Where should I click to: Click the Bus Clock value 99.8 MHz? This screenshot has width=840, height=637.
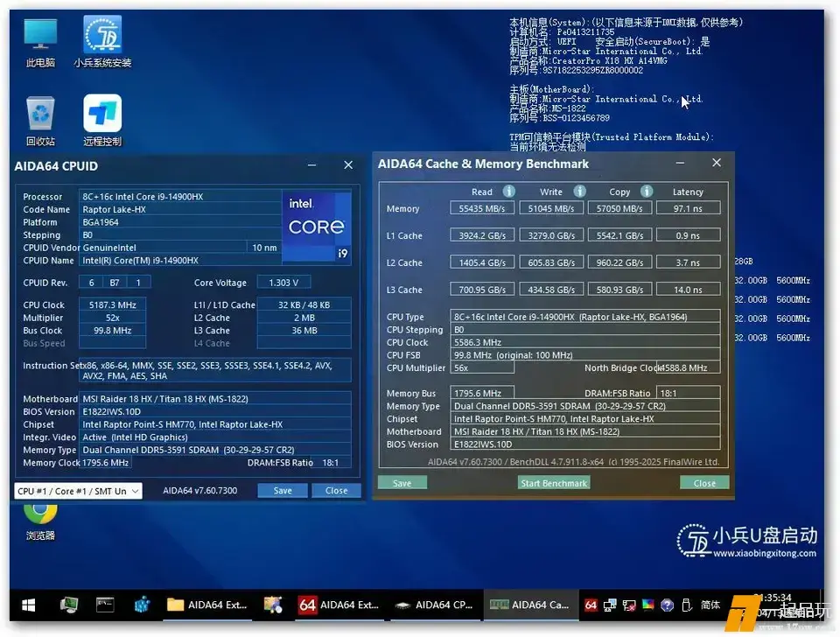113,331
